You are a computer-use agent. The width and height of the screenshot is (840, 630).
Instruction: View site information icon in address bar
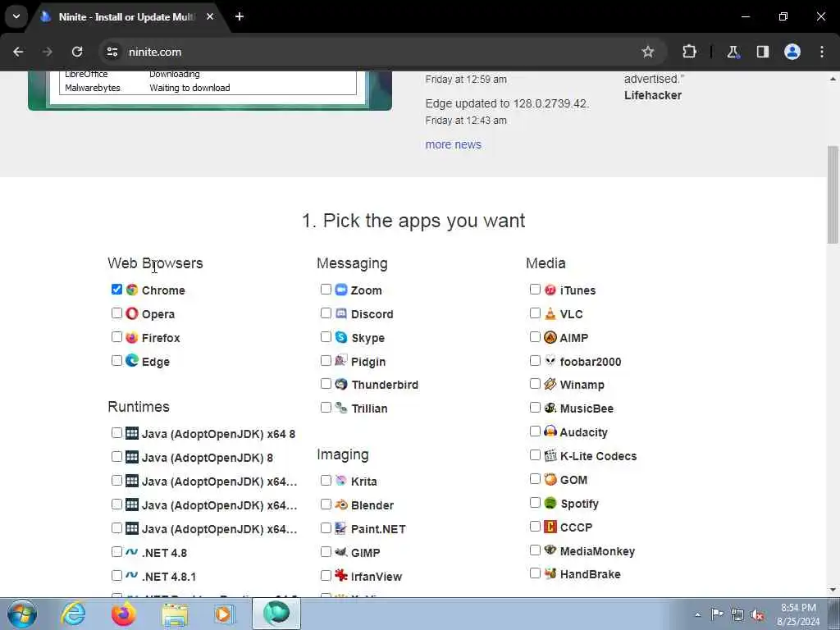[x=112, y=52]
